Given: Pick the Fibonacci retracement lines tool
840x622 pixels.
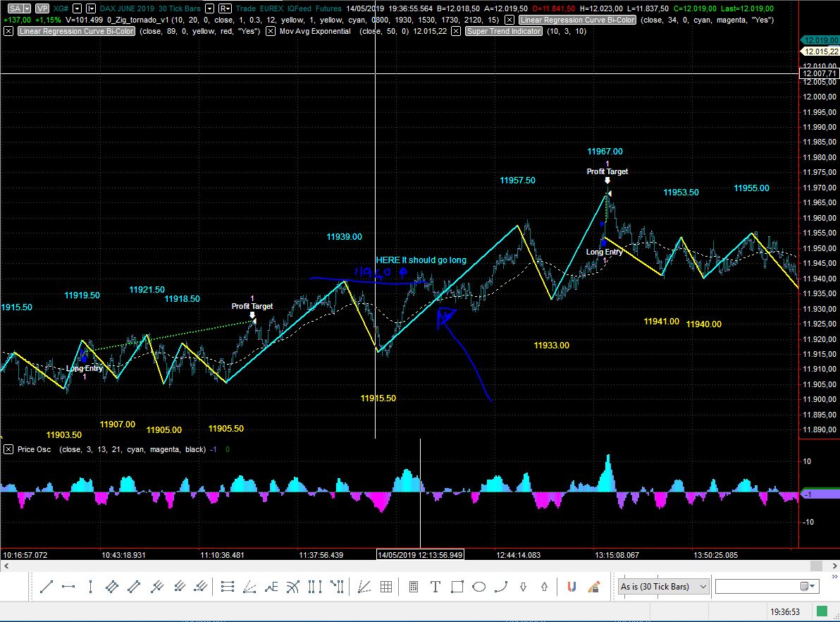Looking at the screenshot, I should (x=227, y=587).
